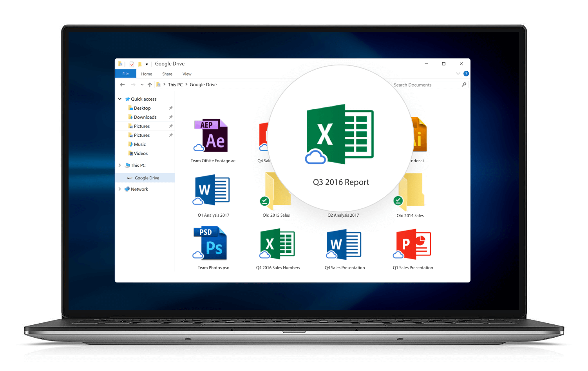Viewport: 588px width, 371px height.
Task: Expand Network in the sidebar
Action: pos(120,189)
